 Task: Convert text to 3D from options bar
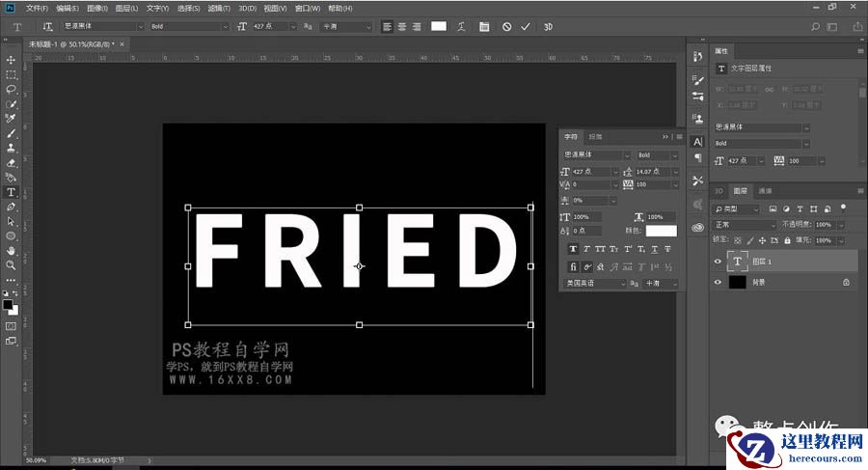(548, 27)
